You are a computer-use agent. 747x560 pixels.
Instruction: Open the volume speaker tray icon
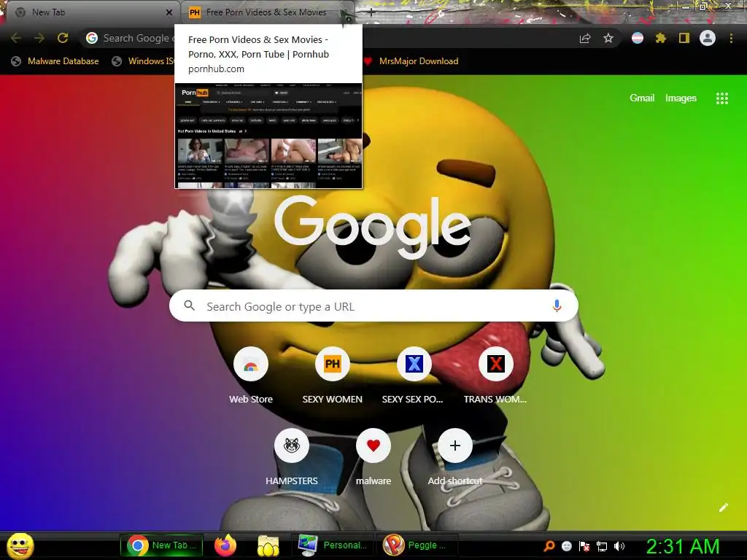(619, 546)
